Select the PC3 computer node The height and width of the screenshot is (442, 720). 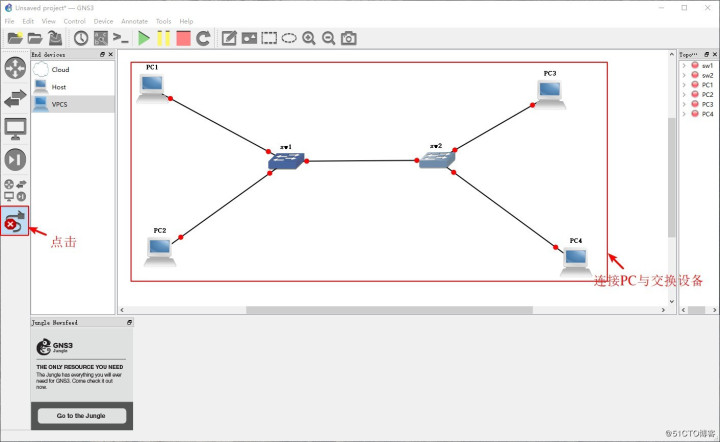tap(550, 95)
